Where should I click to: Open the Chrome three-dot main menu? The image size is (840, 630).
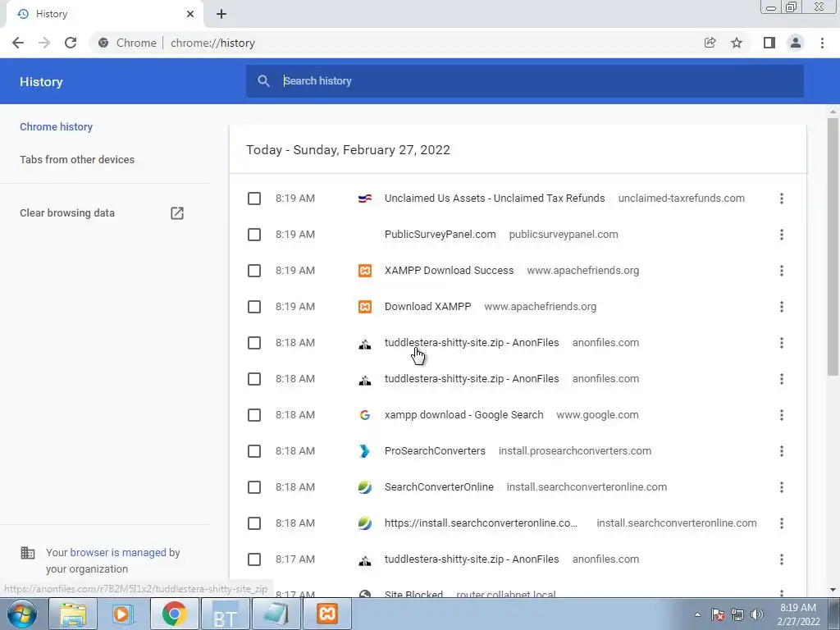[x=822, y=43]
